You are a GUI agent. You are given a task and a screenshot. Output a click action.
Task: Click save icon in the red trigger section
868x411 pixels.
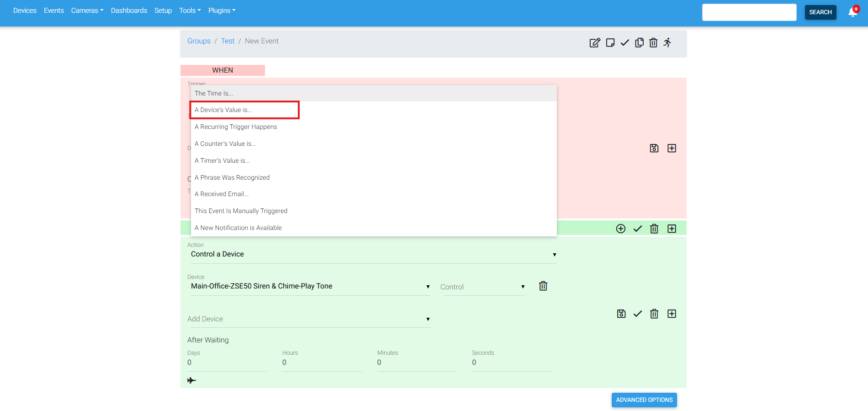coord(654,148)
